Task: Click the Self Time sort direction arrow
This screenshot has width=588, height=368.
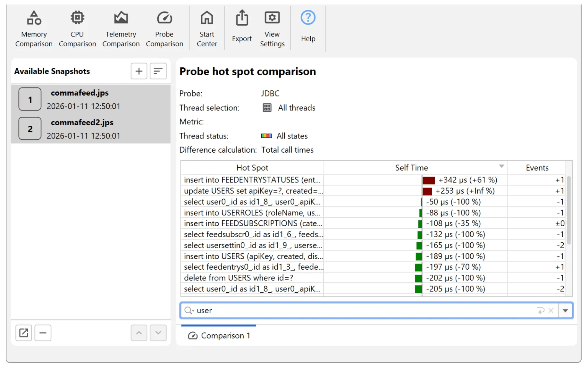Action: (x=501, y=166)
